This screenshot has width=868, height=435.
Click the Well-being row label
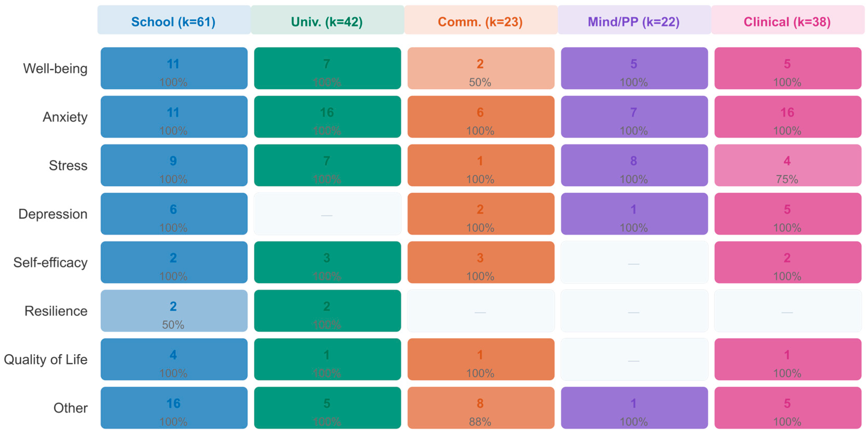coord(55,69)
